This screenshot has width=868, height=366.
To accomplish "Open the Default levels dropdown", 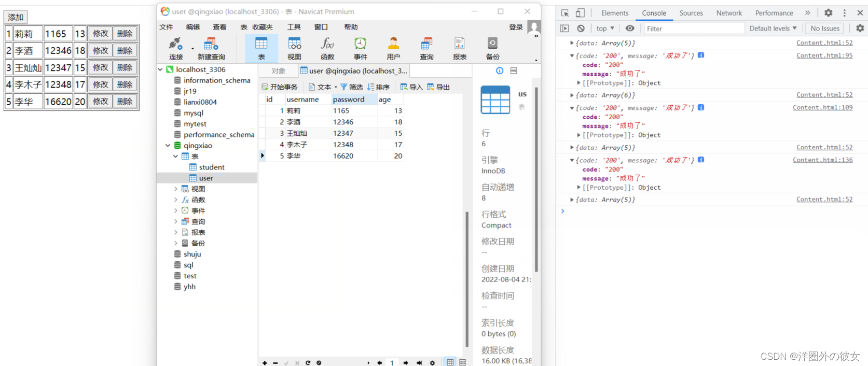I will pos(773,29).
